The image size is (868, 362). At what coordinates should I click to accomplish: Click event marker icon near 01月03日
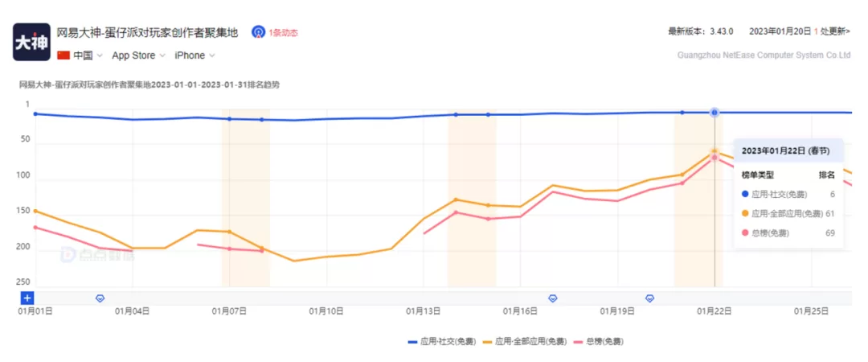click(100, 298)
